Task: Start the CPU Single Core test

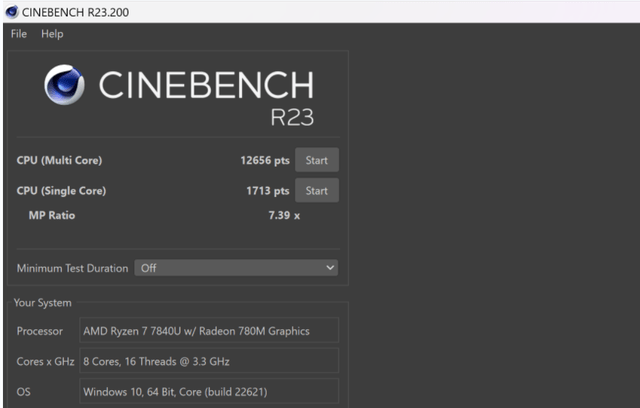Action: coord(317,191)
